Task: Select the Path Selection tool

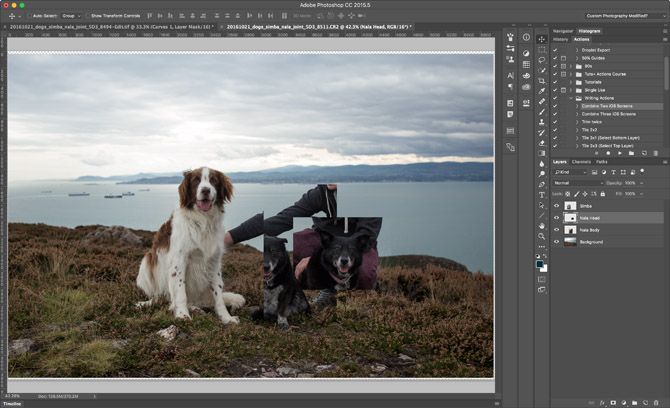Action: click(541, 205)
